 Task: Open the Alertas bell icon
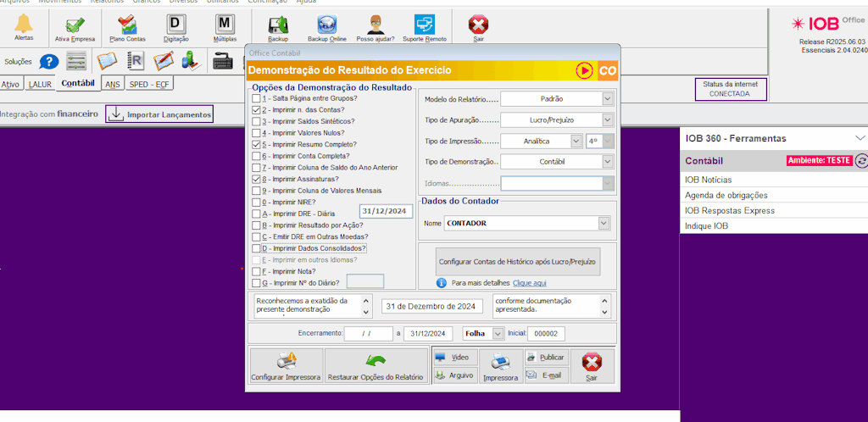pyautogui.click(x=24, y=25)
